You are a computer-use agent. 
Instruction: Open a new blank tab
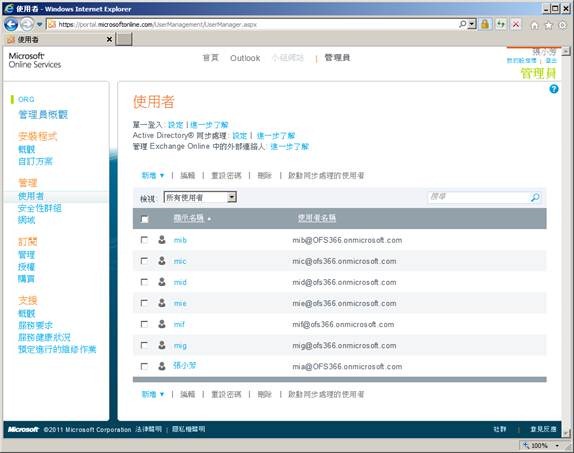click(x=124, y=39)
